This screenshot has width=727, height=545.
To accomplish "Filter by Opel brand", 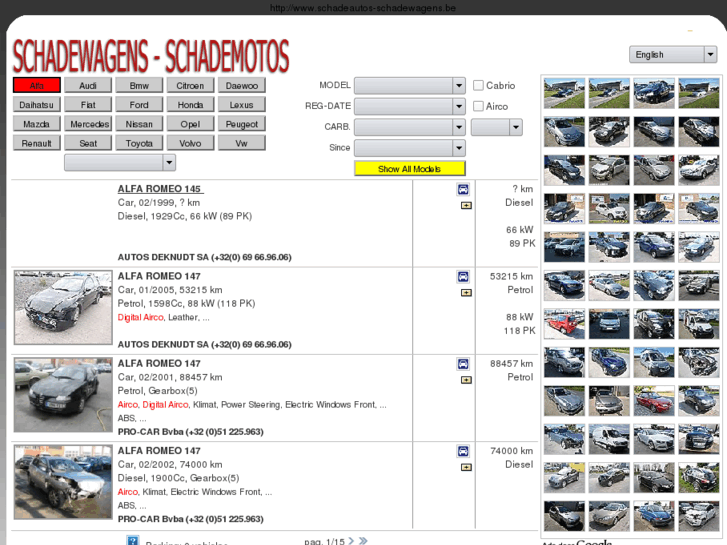I will click(x=190, y=124).
